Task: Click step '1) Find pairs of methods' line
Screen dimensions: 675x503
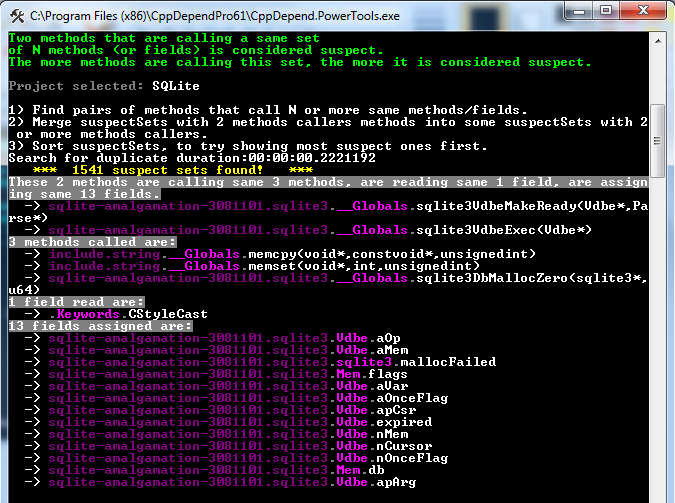Action: tap(267, 110)
